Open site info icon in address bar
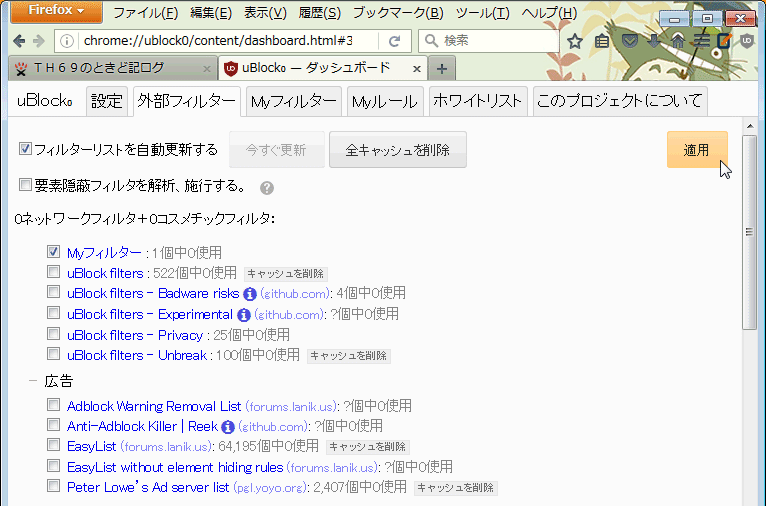This screenshot has width=766, height=506. click(x=67, y=41)
